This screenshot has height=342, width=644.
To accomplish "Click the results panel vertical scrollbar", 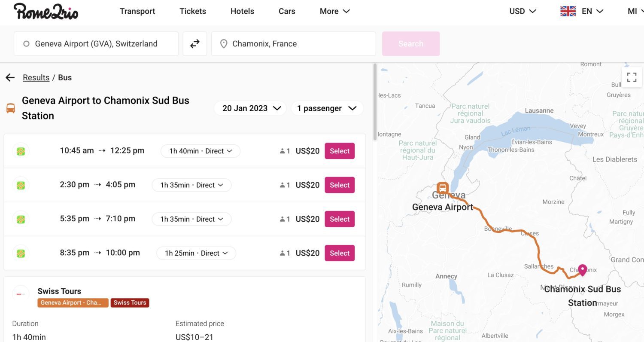I will pyautogui.click(x=375, y=101).
